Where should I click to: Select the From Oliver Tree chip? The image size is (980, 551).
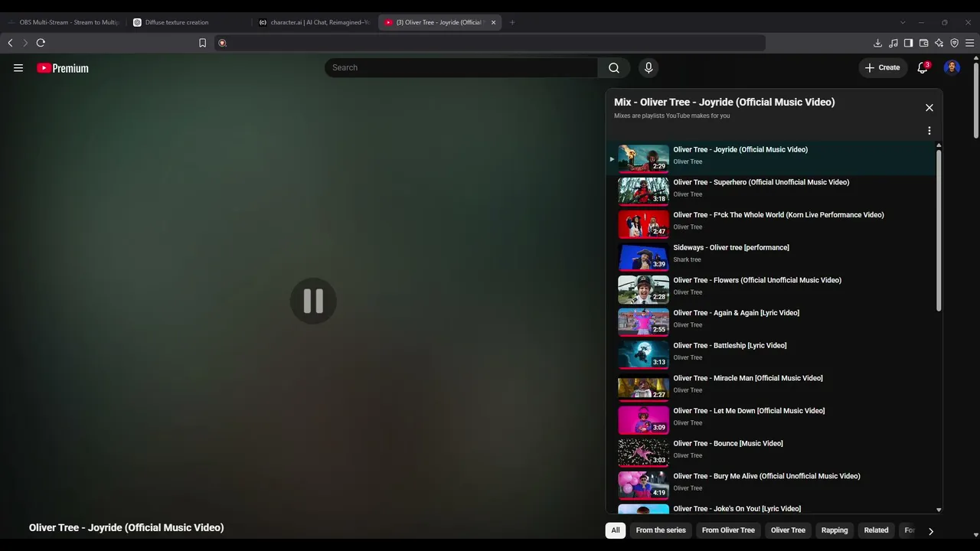[728, 530]
